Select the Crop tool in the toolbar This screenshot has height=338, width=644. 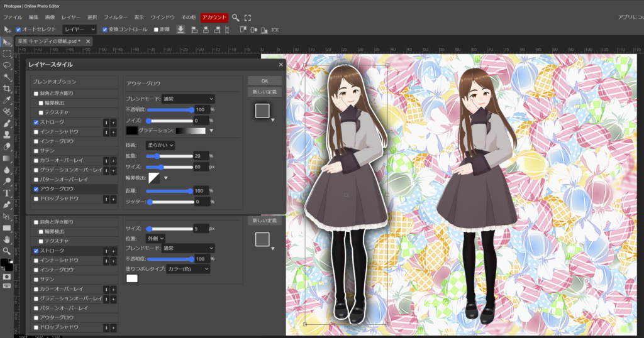[x=7, y=89]
